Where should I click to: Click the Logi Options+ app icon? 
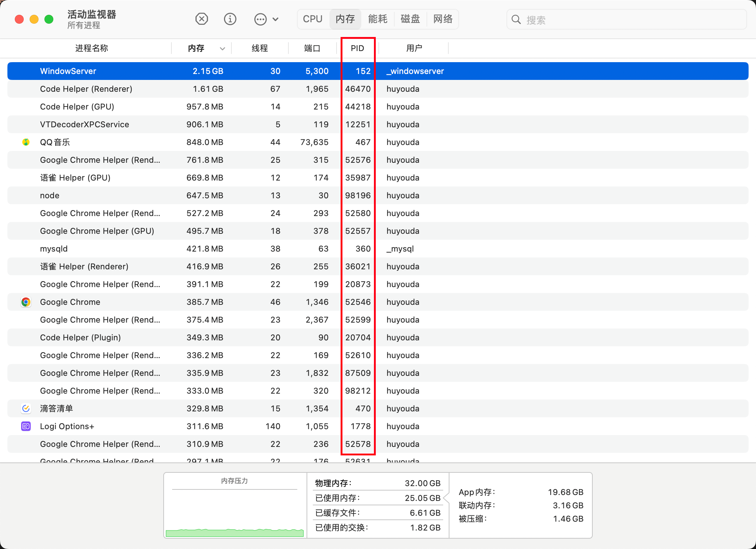pyautogui.click(x=26, y=426)
